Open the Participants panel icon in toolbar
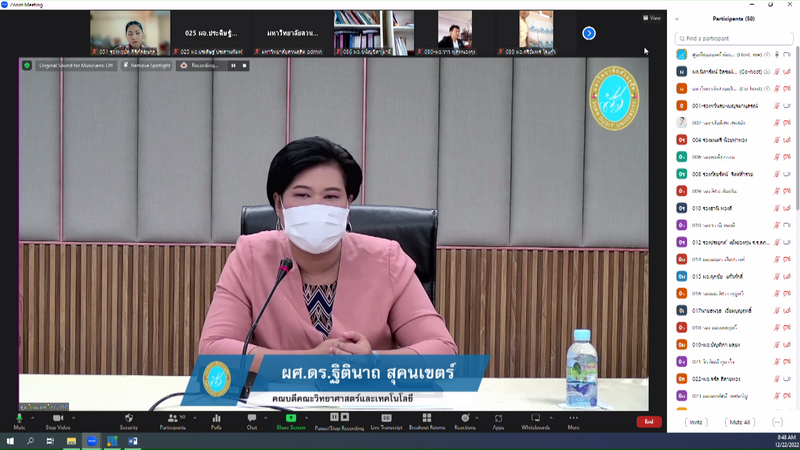Viewport: 800px width, 450px height. click(173, 418)
